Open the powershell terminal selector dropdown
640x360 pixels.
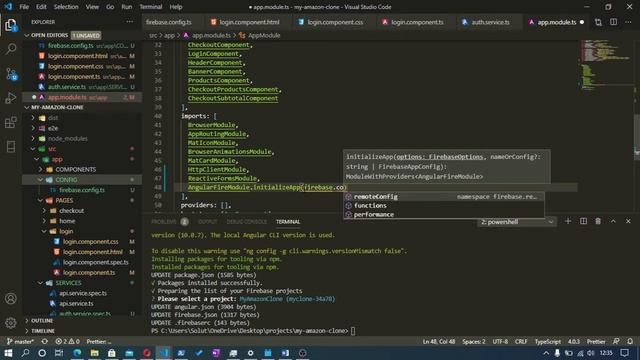(x=517, y=222)
